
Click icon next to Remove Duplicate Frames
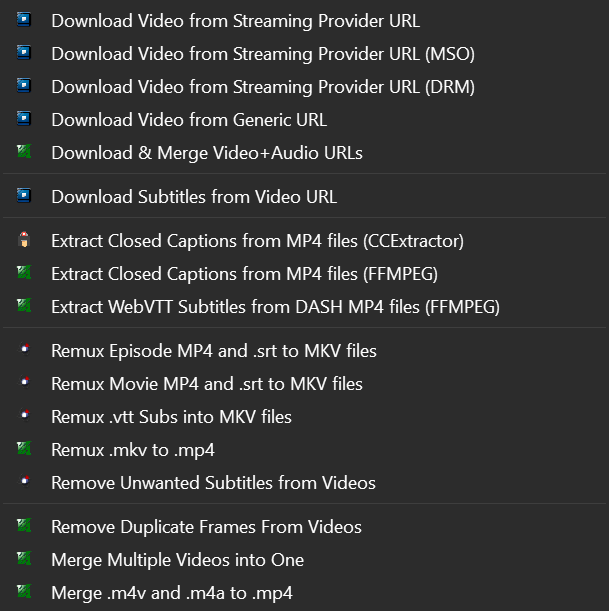click(x=25, y=526)
